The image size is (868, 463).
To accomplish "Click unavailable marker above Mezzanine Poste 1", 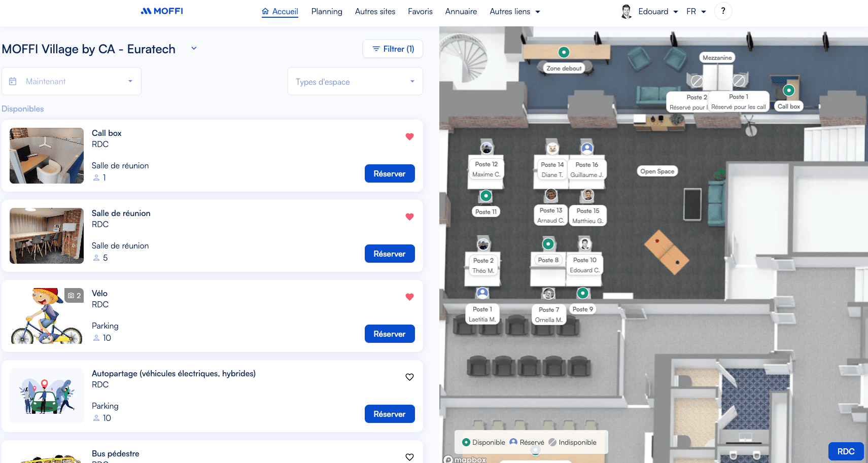I will click(x=739, y=81).
